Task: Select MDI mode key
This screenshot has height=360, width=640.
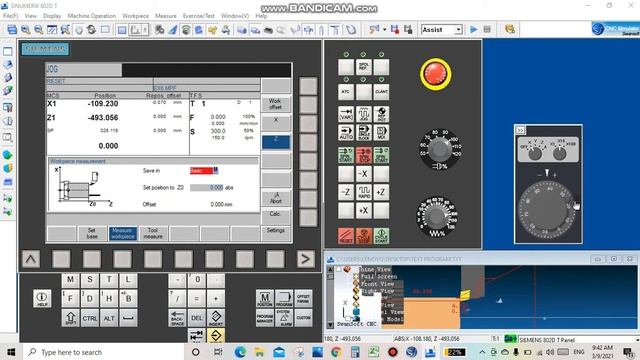Action: 381,132
